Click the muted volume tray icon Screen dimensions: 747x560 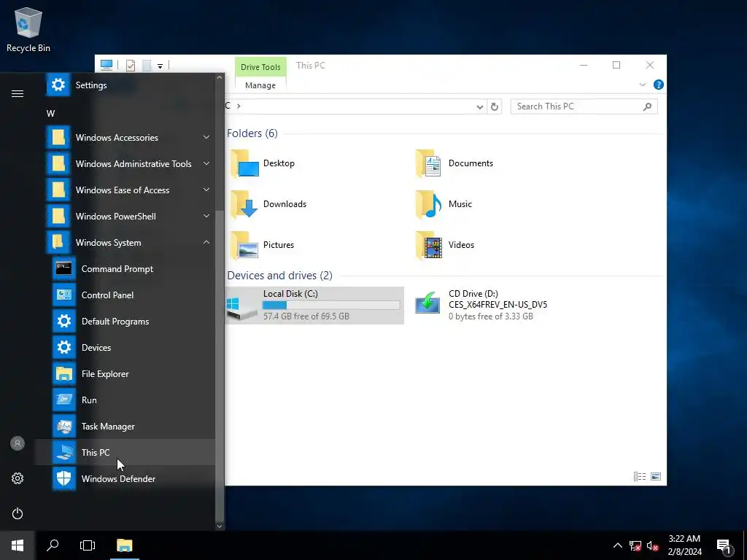click(x=652, y=545)
